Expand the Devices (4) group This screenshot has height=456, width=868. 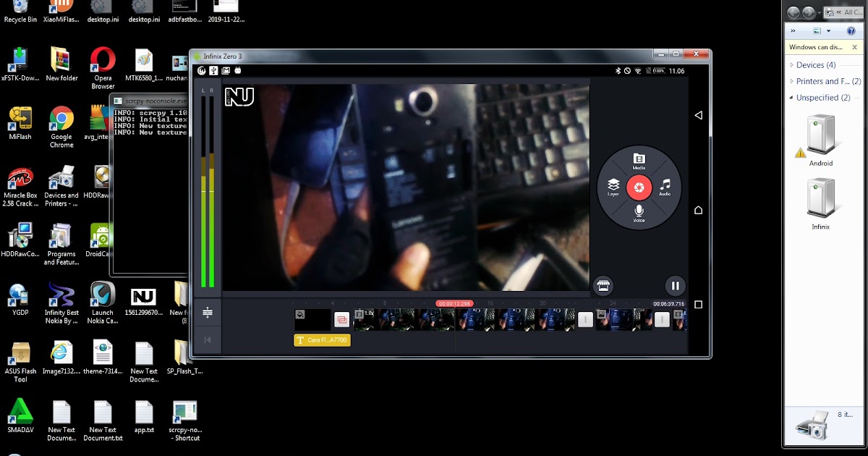(x=792, y=65)
